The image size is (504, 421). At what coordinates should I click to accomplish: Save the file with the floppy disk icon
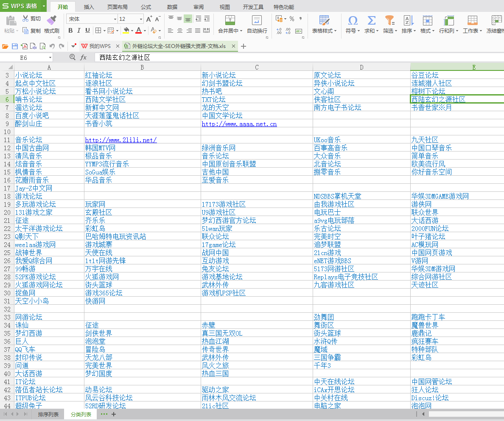(15, 46)
